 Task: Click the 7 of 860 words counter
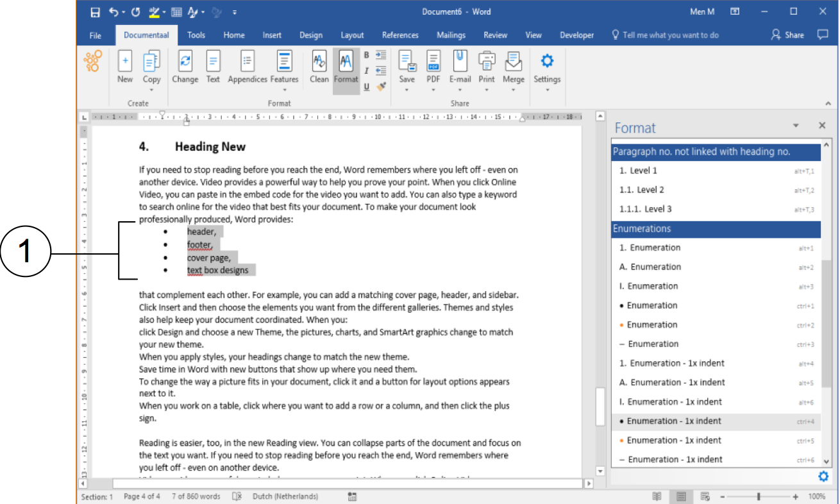point(196,496)
